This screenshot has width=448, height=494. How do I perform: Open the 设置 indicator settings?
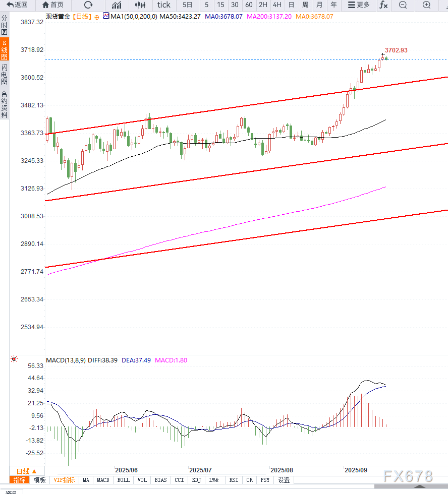[284, 480]
